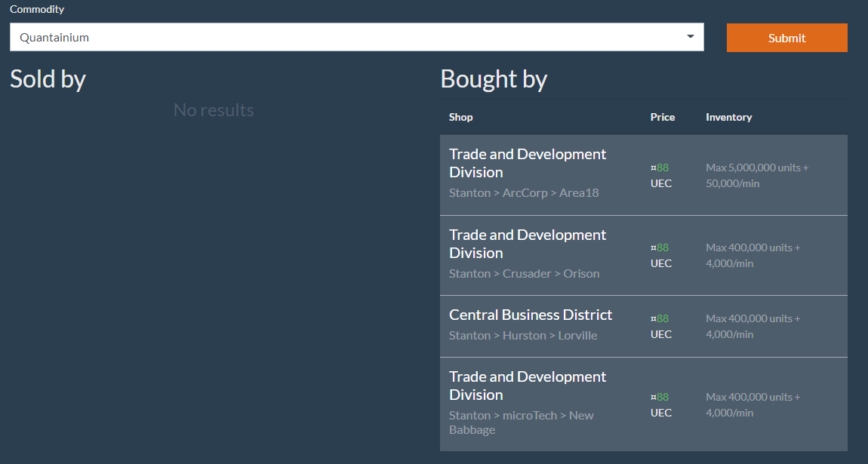Open Trade and Development Division at Area18
This screenshot has height=464, width=868.
pos(527,163)
